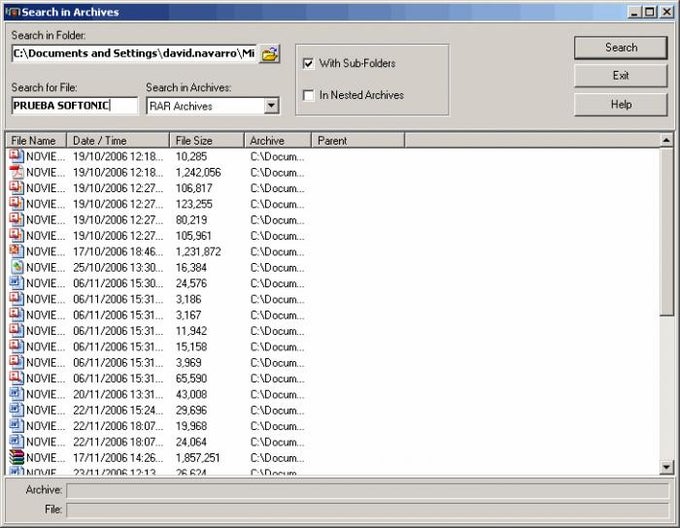Select Word icon in the 24,064 row

pos(16,441)
